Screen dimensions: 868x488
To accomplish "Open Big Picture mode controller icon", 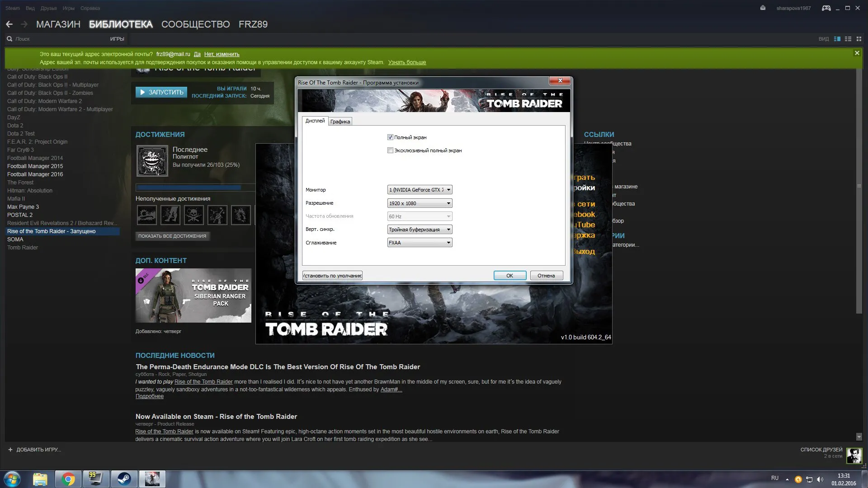I will click(x=826, y=8).
